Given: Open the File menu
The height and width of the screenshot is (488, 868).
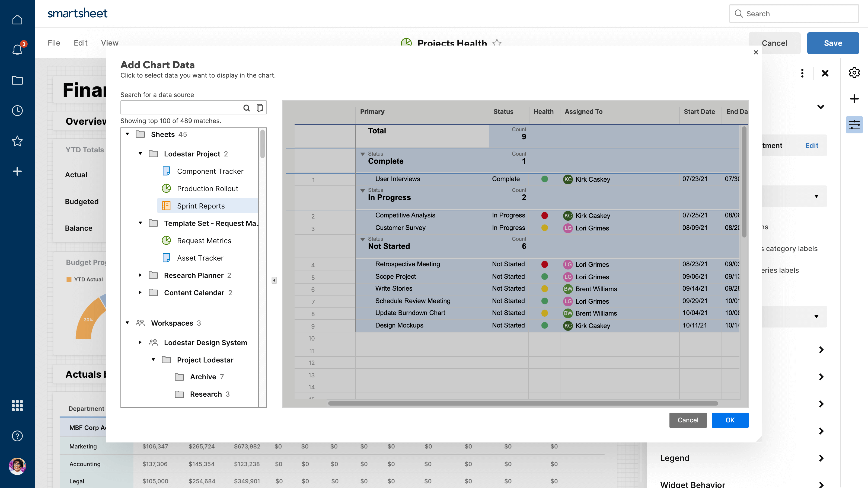Looking at the screenshot, I should point(54,43).
